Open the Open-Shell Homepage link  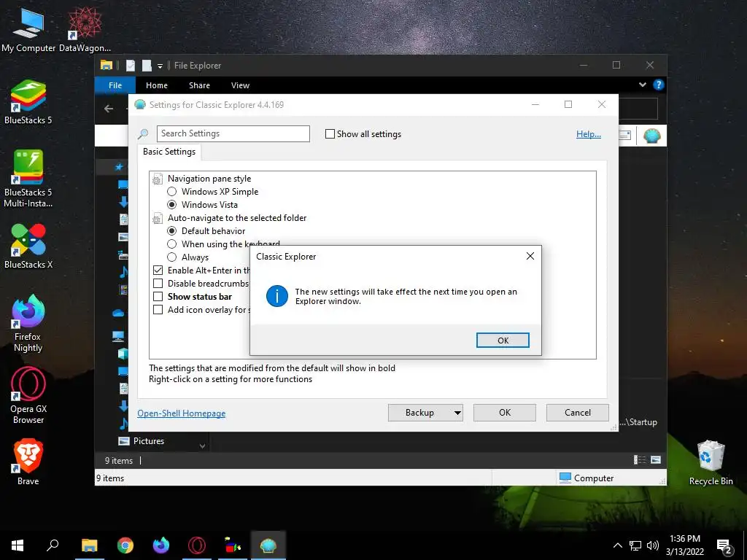(181, 413)
